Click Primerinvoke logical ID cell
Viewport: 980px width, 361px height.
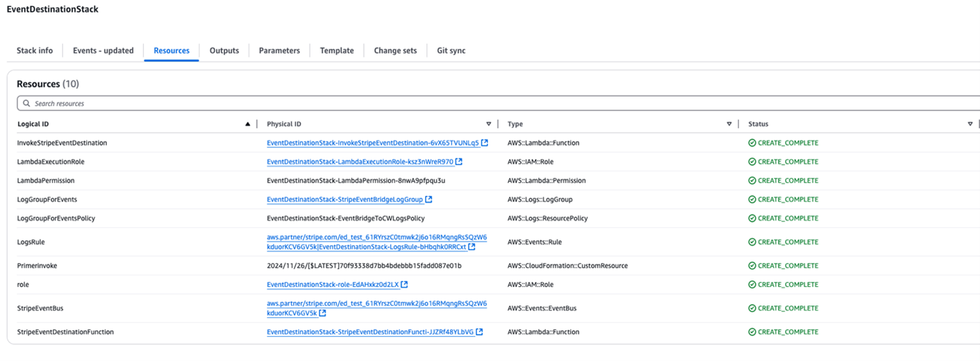[x=37, y=266]
